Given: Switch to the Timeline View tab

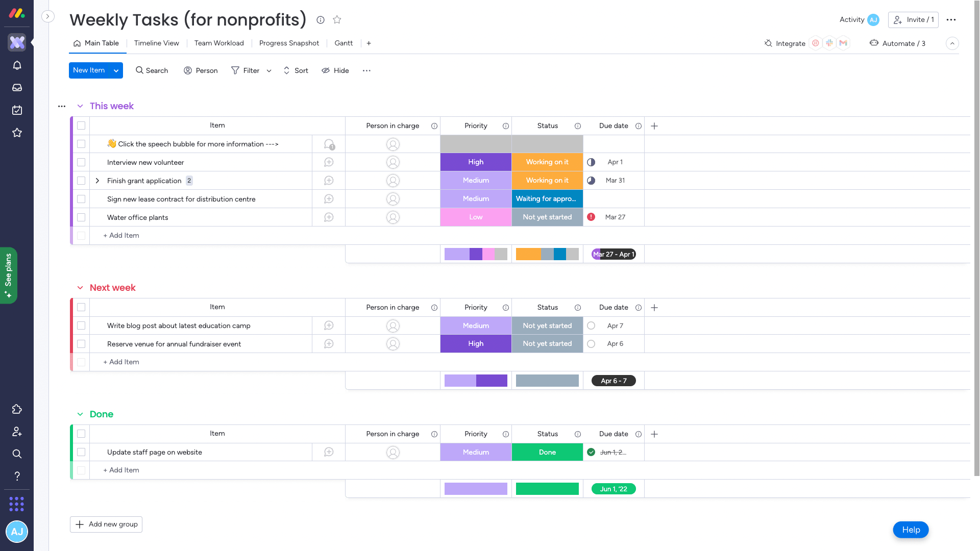Looking at the screenshot, I should [x=156, y=43].
